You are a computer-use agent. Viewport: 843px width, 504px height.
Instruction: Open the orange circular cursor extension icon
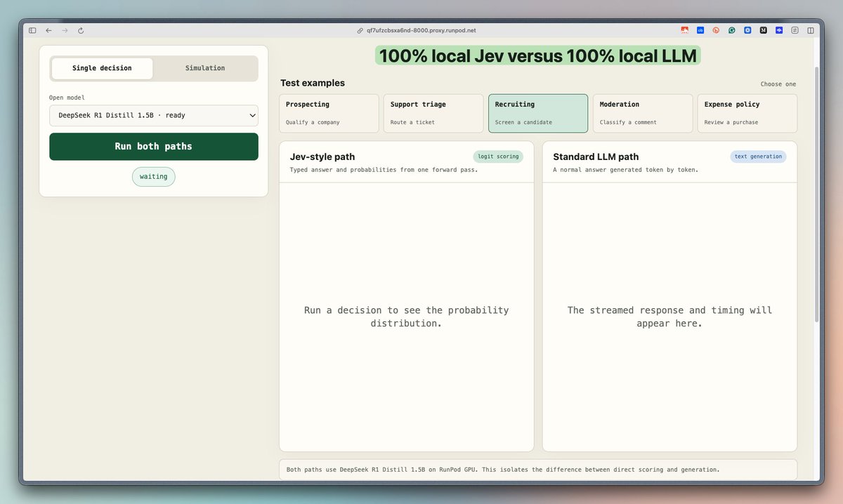tap(717, 31)
